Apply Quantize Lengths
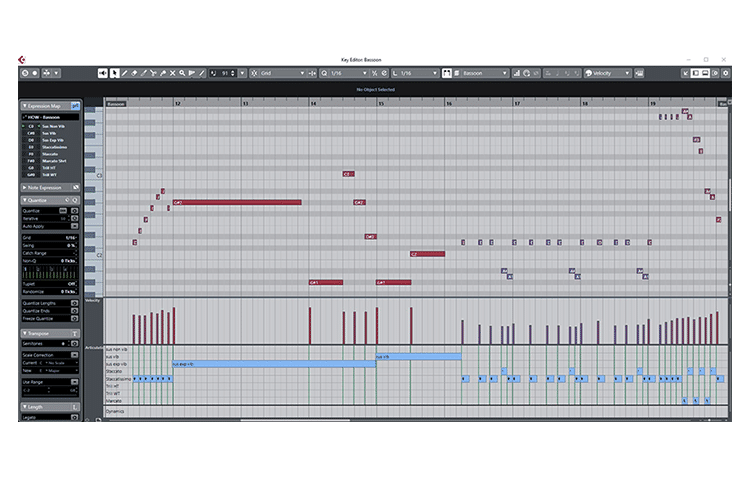This screenshot has height=478, width=750. pyautogui.click(x=75, y=303)
